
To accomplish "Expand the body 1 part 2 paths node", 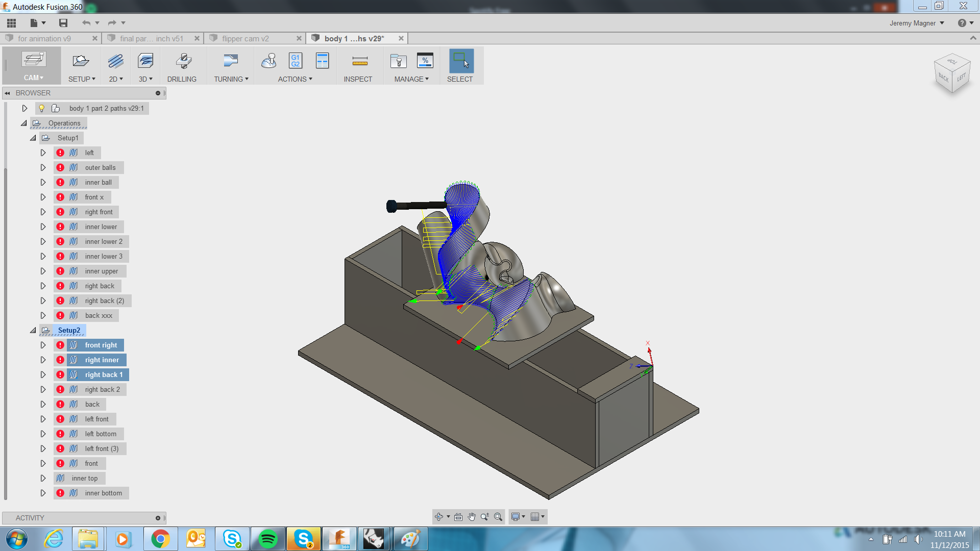I will pyautogui.click(x=24, y=108).
